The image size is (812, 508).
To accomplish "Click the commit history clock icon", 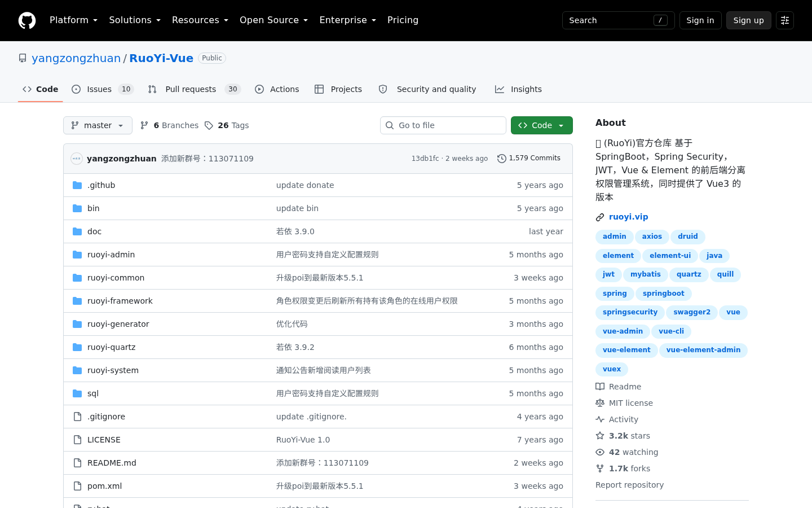I will pos(501,159).
